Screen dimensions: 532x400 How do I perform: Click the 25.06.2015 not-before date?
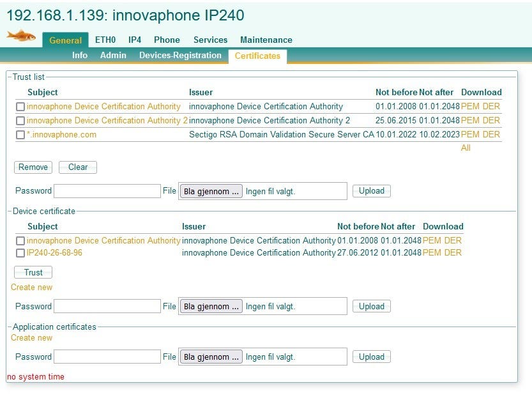pos(395,120)
